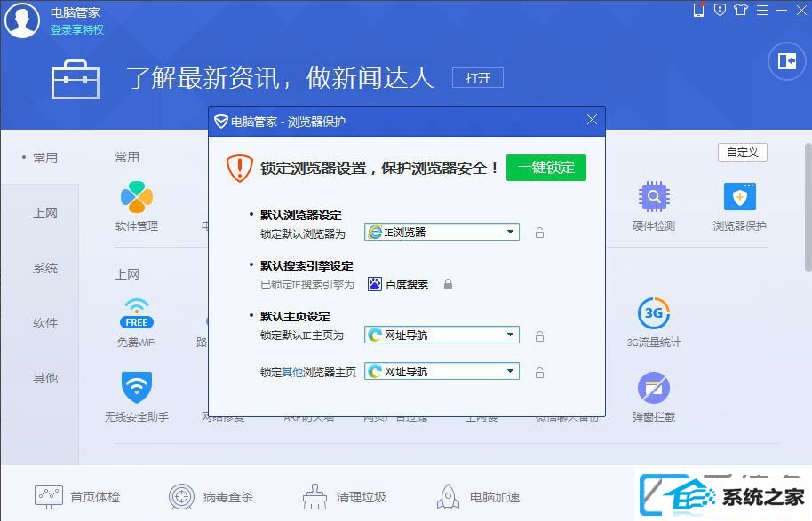Click the shield icon in title bar

point(720,10)
